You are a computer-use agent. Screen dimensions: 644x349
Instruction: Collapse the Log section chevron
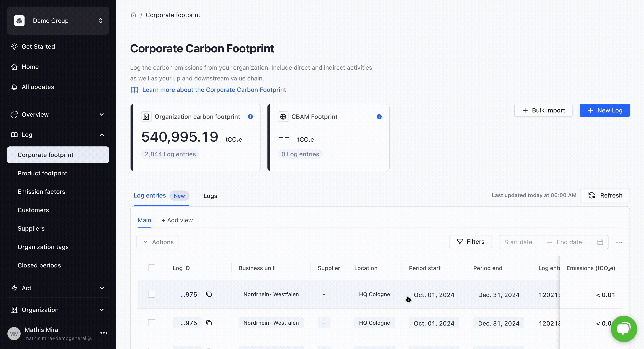102,135
